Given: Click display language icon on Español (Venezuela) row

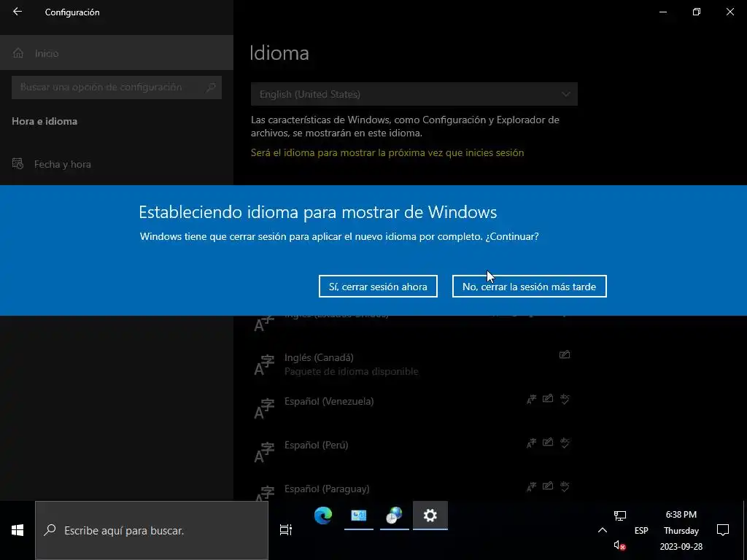Looking at the screenshot, I should (x=531, y=399).
